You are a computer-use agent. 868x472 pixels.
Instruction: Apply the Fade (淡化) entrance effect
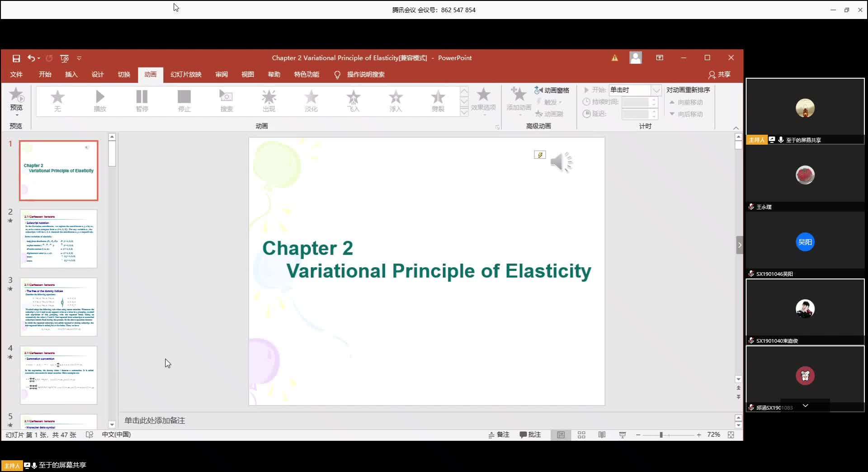[311, 100]
